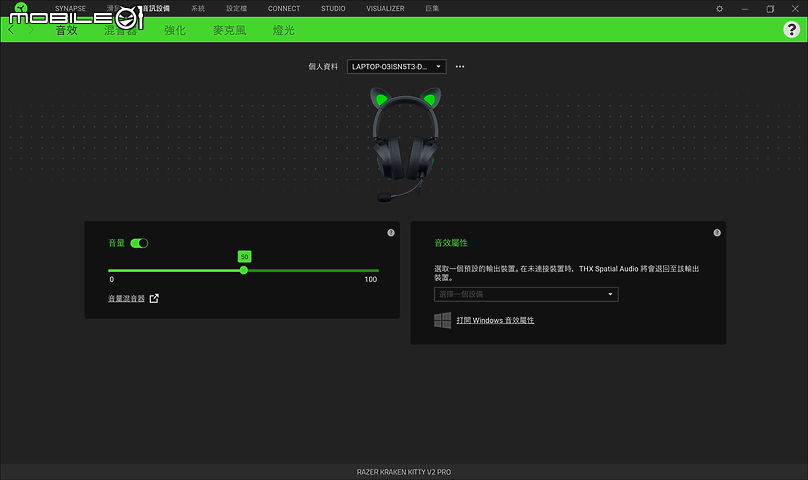Open the Windows 音效屬性 link
Screen dimensions: 808x480
[x=495, y=320]
